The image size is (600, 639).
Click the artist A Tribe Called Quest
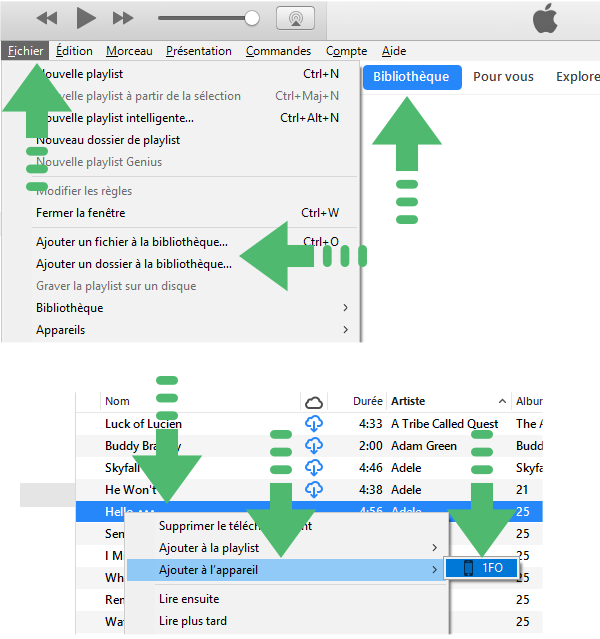click(445, 424)
